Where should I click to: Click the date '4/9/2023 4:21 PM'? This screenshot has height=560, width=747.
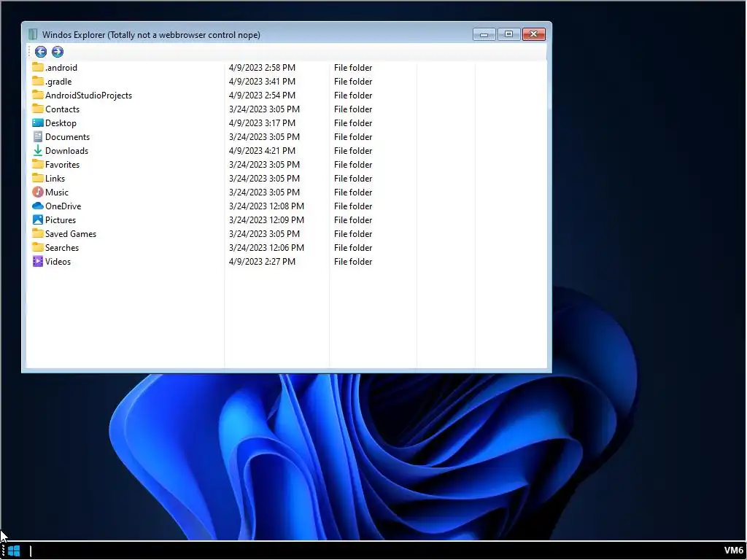tap(262, 150)
